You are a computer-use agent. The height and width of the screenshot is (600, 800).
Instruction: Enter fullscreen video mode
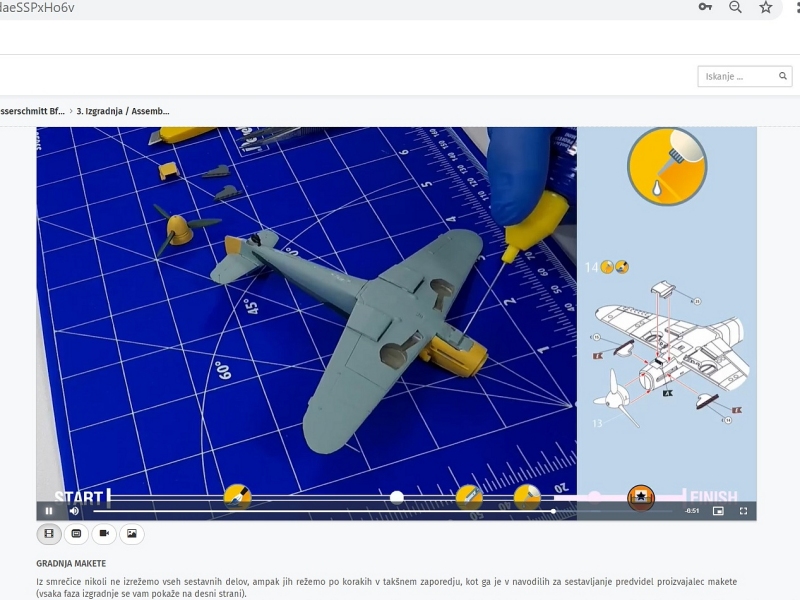point(743,511)
